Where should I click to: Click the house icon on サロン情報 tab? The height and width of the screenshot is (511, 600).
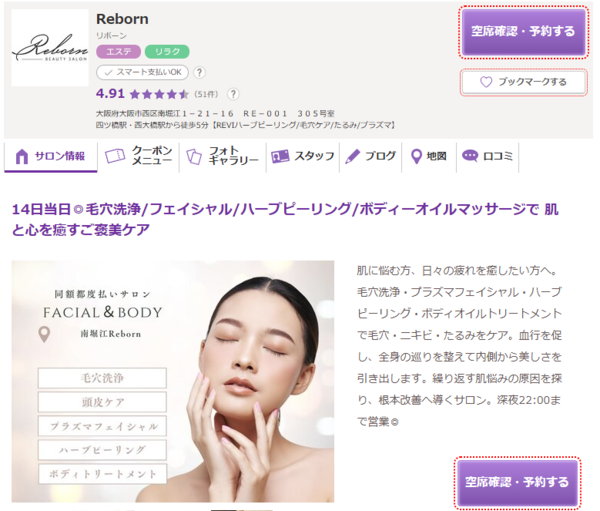coord(22,156)
